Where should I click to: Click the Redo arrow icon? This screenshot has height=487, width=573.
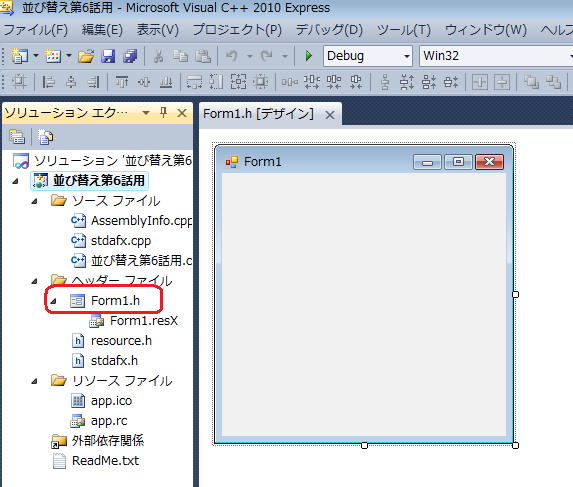coord(266,56)
